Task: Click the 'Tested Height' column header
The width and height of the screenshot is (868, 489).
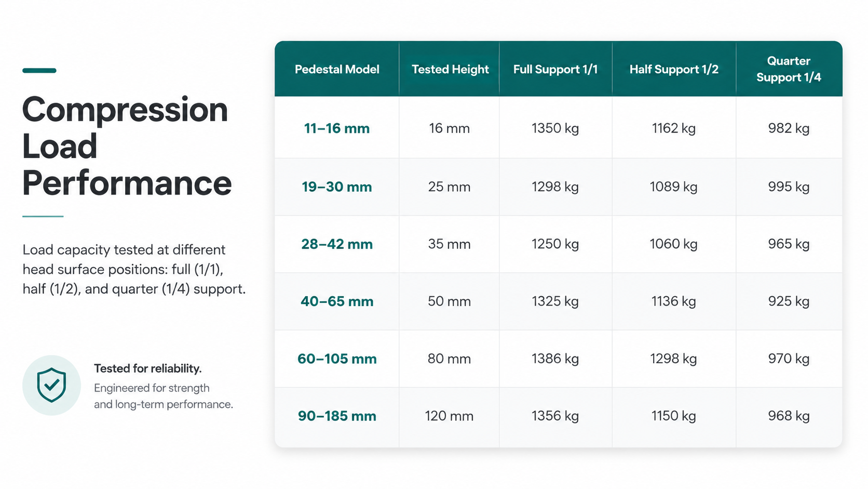Action: click(x=450, y=69)
